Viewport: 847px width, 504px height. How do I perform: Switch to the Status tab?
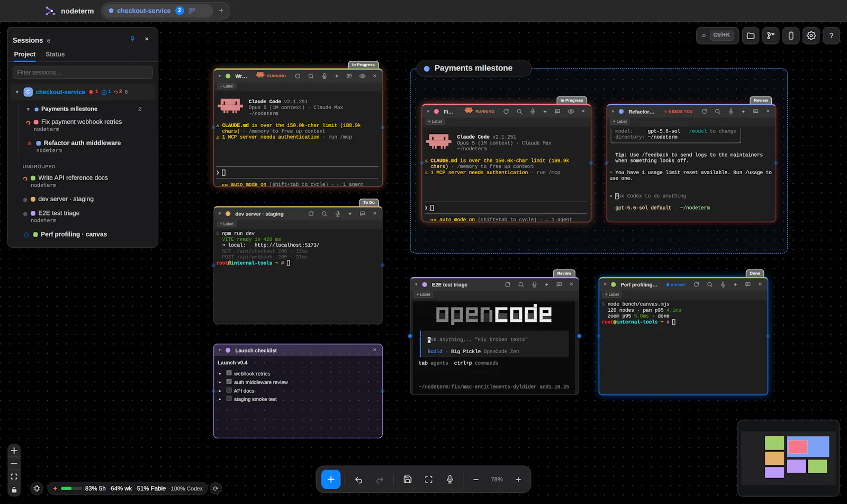click(x=55, y=54)
